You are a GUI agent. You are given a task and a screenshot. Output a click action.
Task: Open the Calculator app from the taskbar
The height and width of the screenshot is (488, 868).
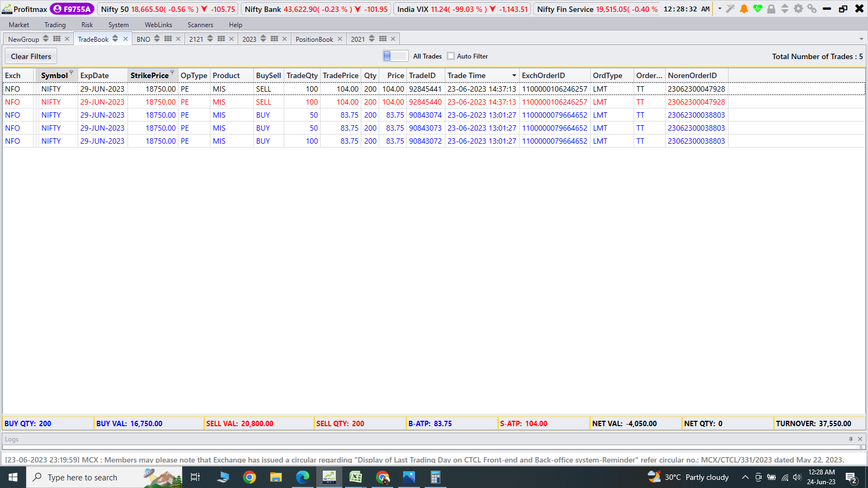(x=435, y=477)
